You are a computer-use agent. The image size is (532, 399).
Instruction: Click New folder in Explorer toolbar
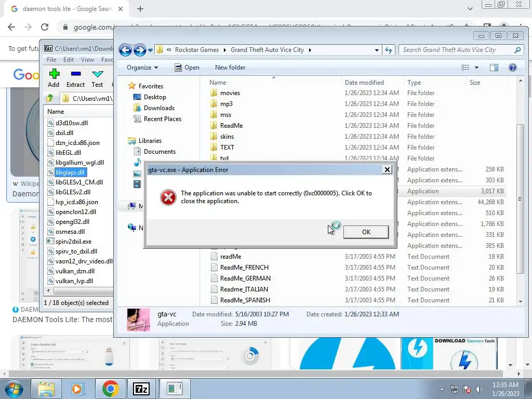point(230,68)
